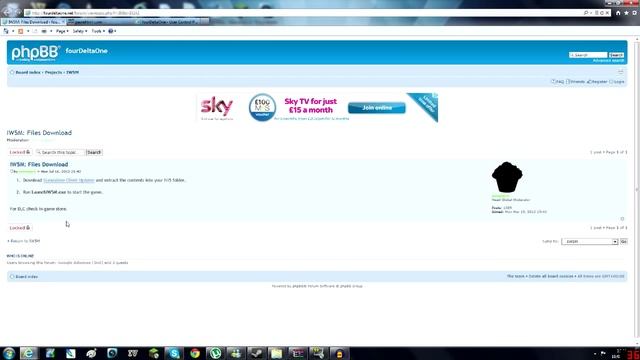Click the black muffin avatar
Image resolution: width=640 pixels, height=360 pixels.
pyautogui.click(x=507, y=177)
